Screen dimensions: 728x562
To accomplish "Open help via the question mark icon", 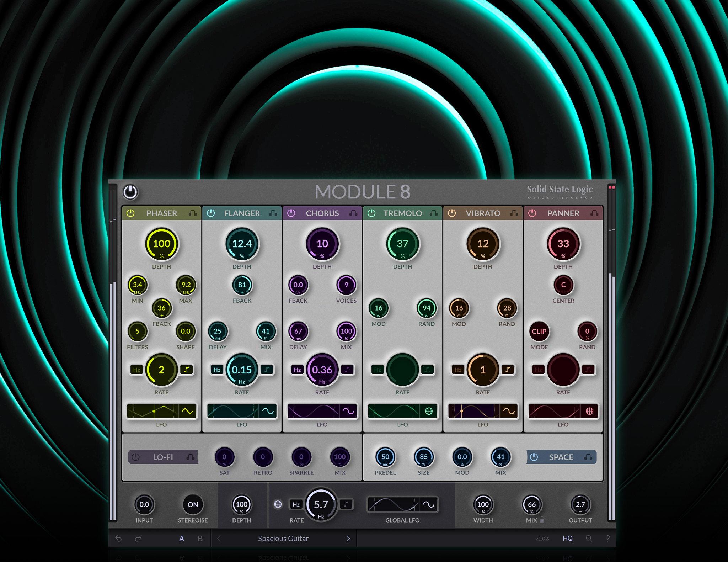I will tap(608, 539).
